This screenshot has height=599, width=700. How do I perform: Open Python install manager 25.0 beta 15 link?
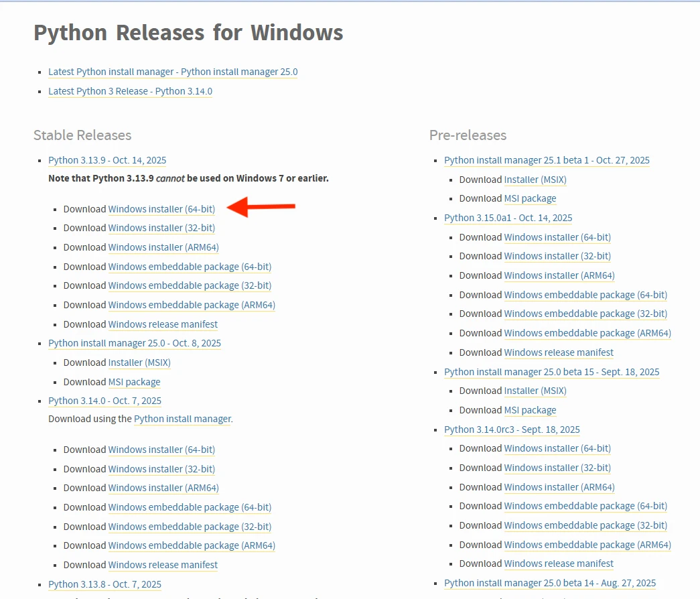[551, 372]
